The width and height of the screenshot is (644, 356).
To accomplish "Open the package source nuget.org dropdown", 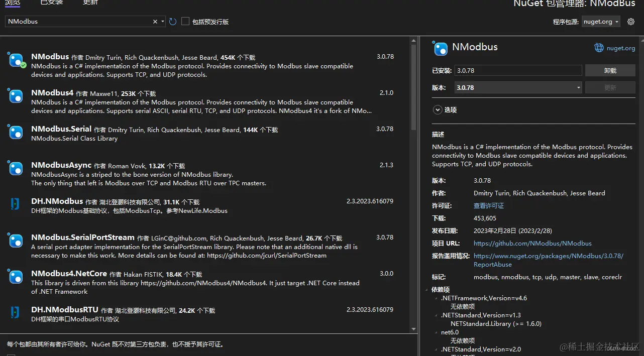I will pos(601,22).
